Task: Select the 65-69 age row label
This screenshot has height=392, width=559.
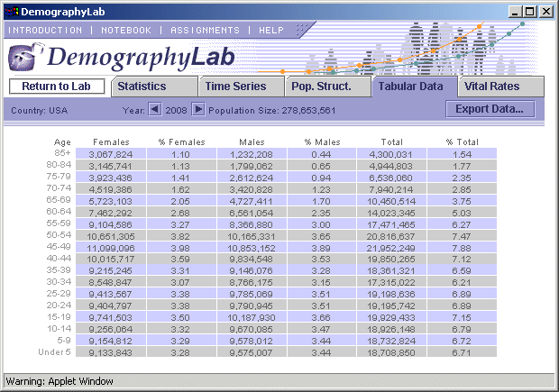Action: tap(59, 199)
